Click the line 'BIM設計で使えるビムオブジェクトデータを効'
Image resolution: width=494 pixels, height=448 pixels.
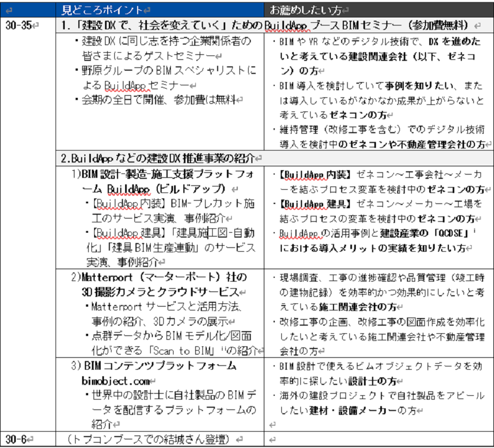click(x=381, y=366)
